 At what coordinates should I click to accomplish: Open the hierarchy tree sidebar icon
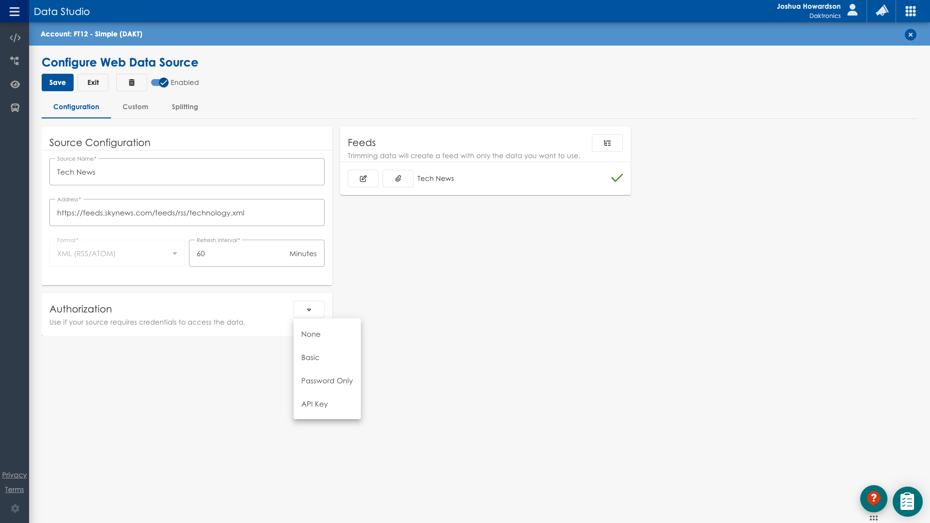pos(15,61)
